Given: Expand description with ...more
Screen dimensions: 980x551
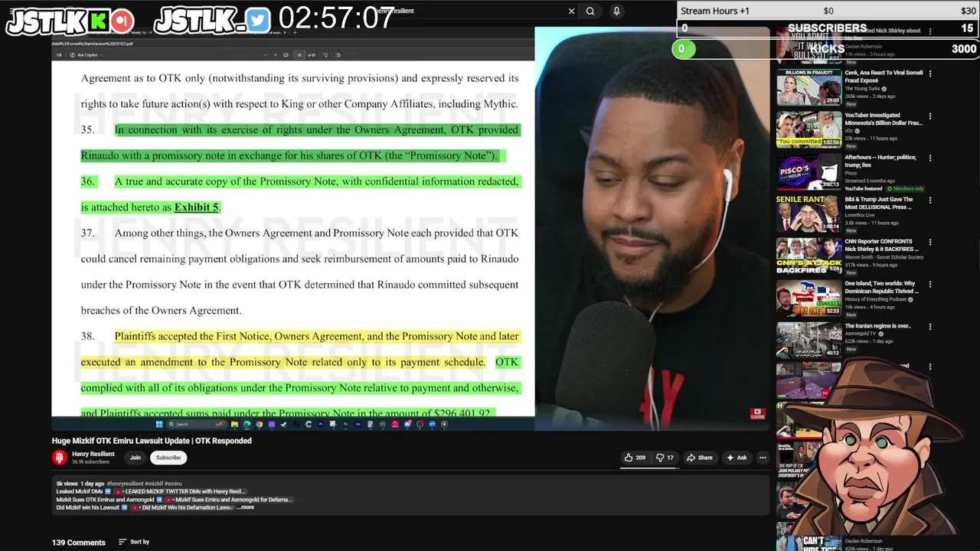Looking at the screenshot, I should click(246, 507).
